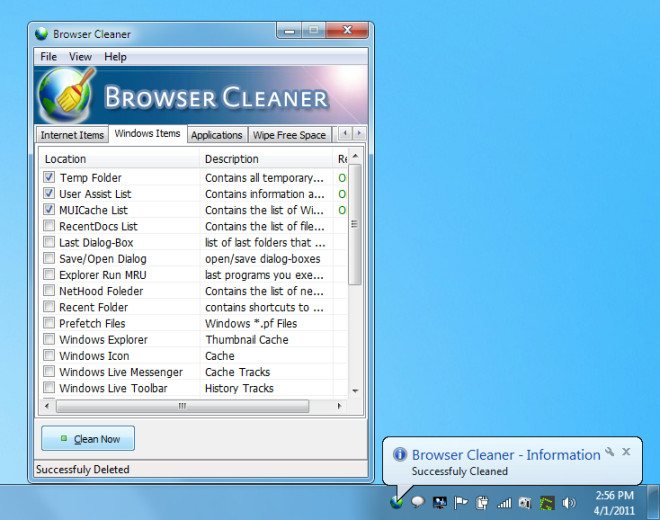
Task: Select the Recent Folder checkbox
Action: tap(49, 307)
